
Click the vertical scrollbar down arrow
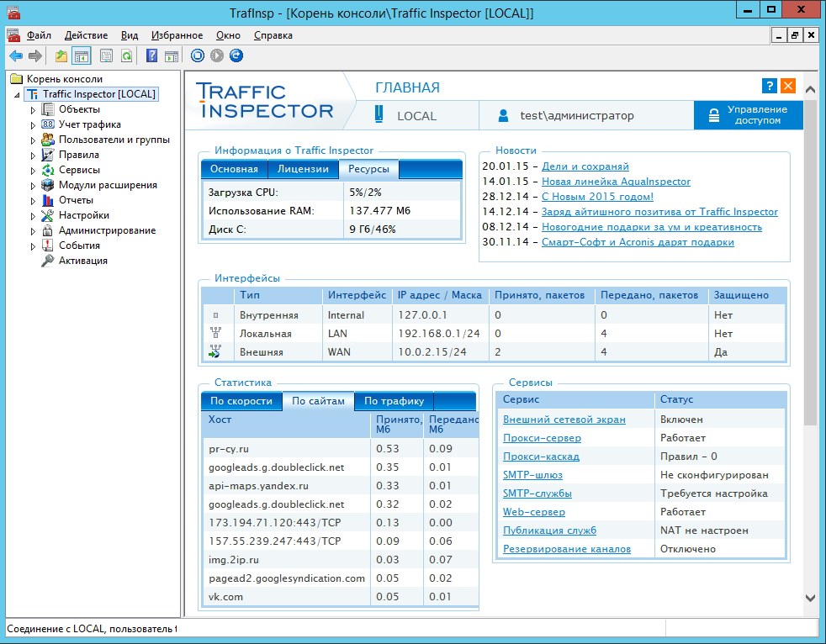click(x=810, y=598)
